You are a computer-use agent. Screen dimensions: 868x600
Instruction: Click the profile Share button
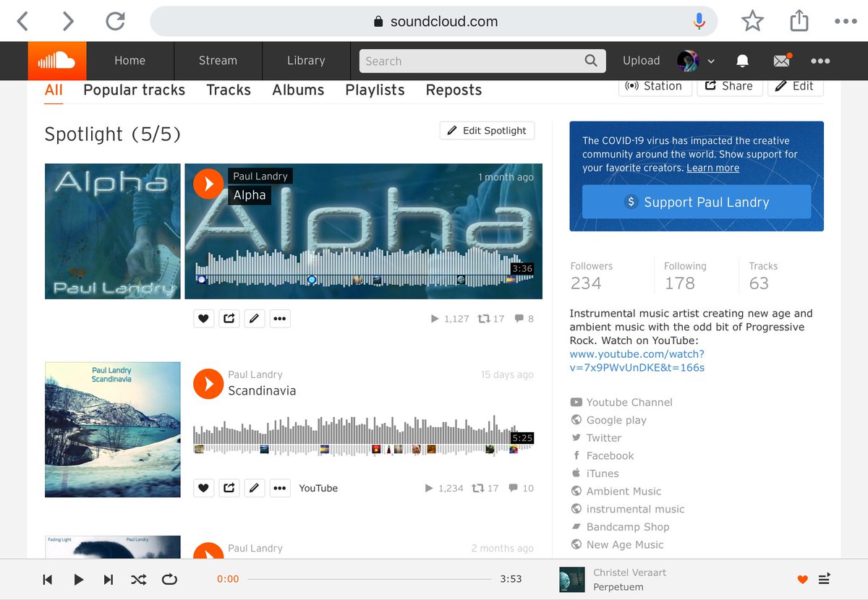click(730, 86)
